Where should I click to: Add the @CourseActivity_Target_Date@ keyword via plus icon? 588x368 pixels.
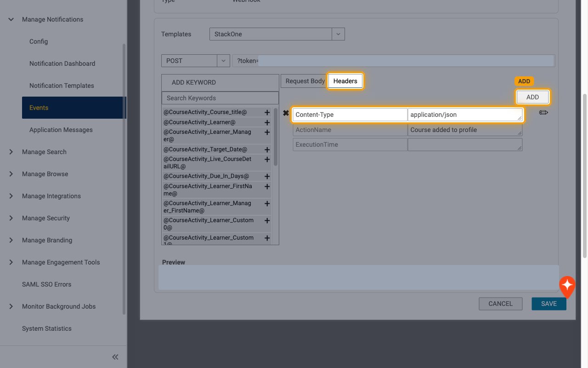(x=267, y=149)
